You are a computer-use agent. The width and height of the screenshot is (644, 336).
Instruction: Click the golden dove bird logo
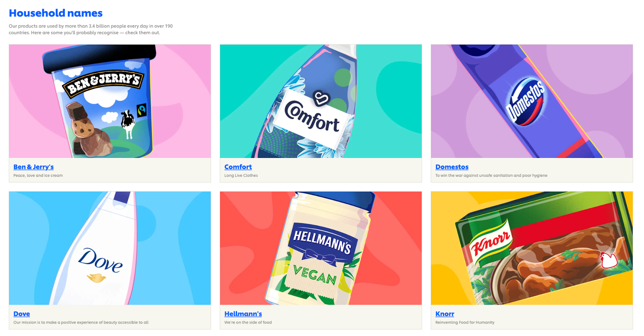coord(96,278)
